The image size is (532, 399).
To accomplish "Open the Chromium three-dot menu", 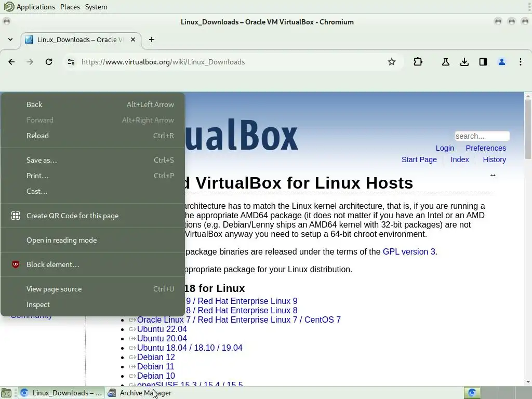I will click(520, 62).
